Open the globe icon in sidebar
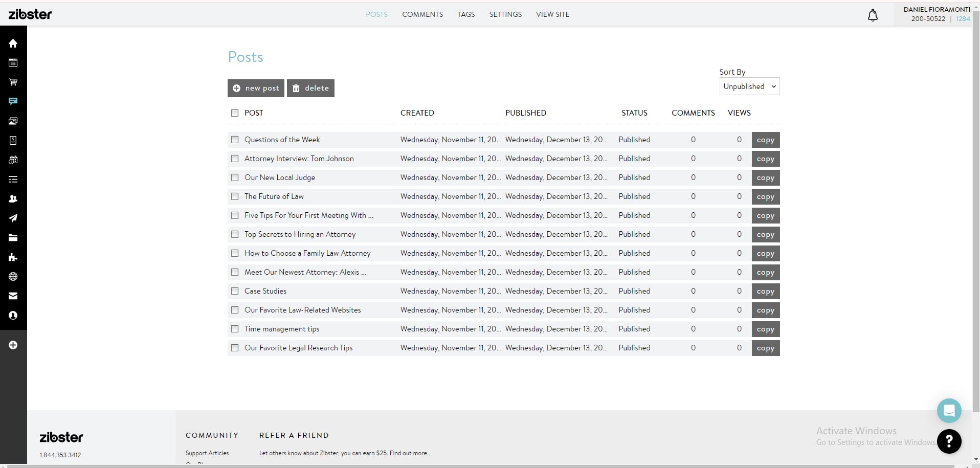 pos(13,277)
